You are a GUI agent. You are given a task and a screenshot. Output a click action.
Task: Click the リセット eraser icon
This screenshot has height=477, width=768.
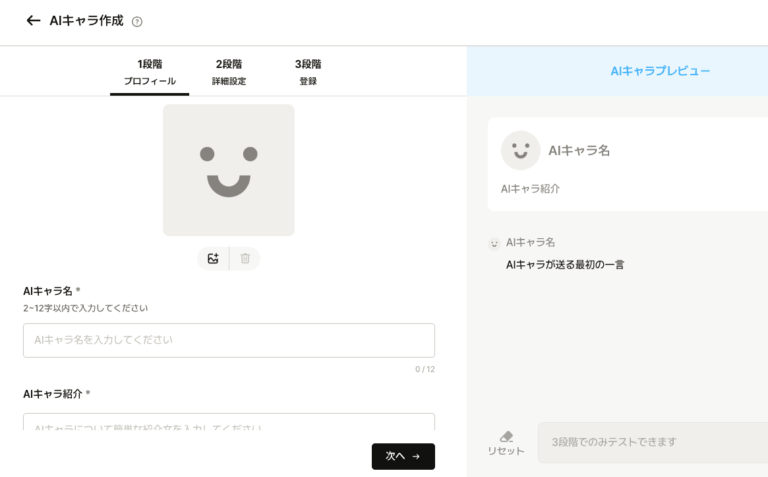point(506,437)
